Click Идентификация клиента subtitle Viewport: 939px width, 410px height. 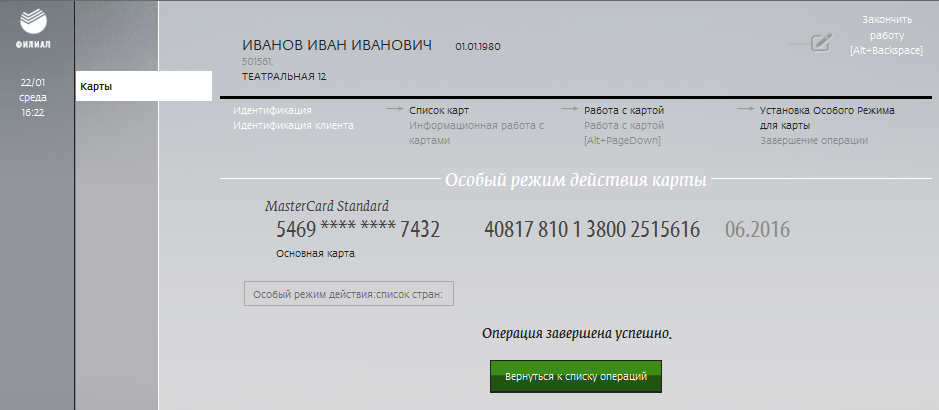[x=293, y=126]
